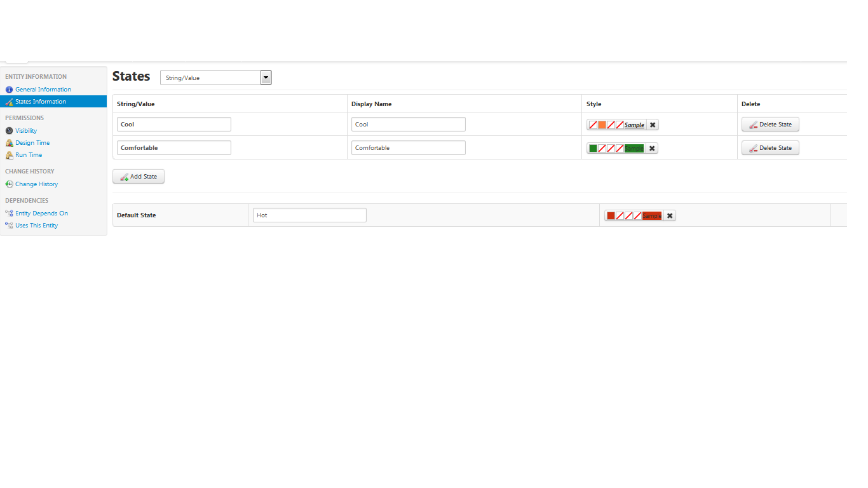
Task: Clear the Cool row style with X
Action: 653,125
